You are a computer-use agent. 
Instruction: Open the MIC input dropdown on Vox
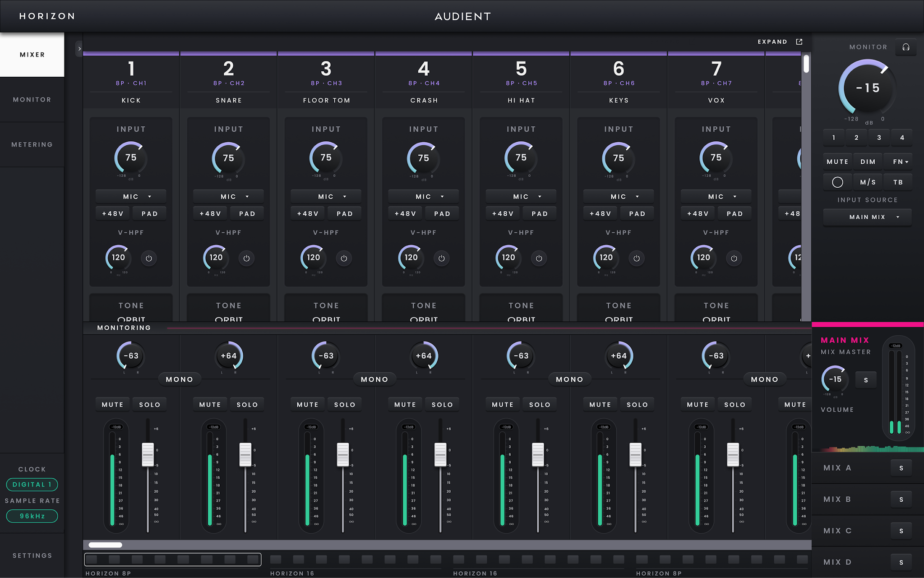716,197
